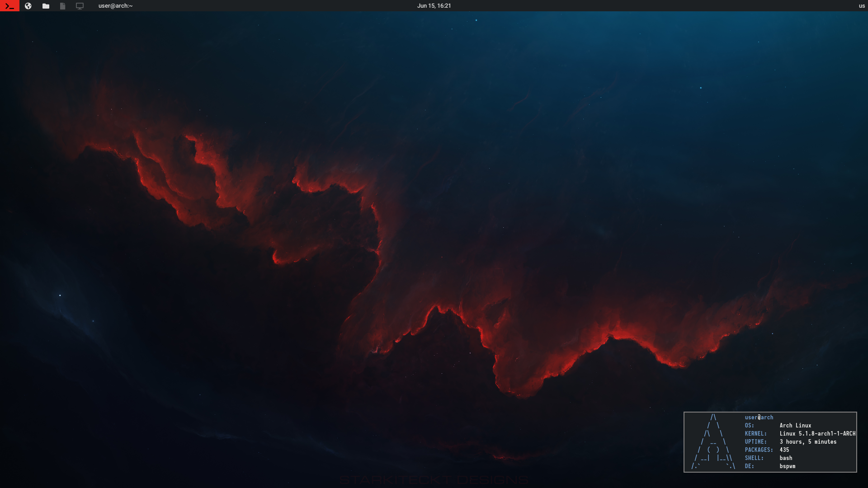Click the STARKITECKT DESIGNS wallpaper watermark
Image resolution: width=868 pixels, height=488 pixels.
[x=434, y=480]
